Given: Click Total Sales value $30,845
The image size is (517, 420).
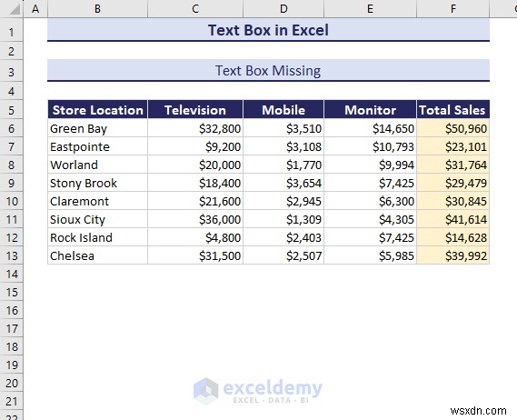Looking at the screenshot, I should 453,201.
